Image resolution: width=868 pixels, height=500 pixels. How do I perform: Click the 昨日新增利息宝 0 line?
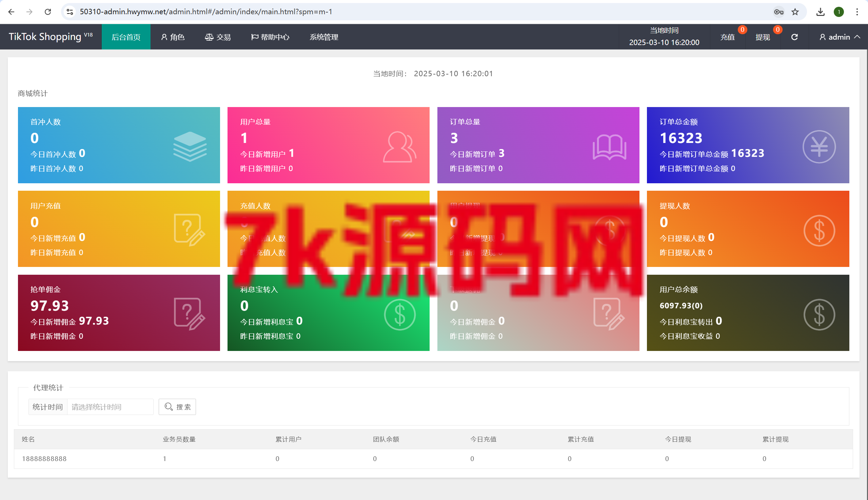coord(270,336)
